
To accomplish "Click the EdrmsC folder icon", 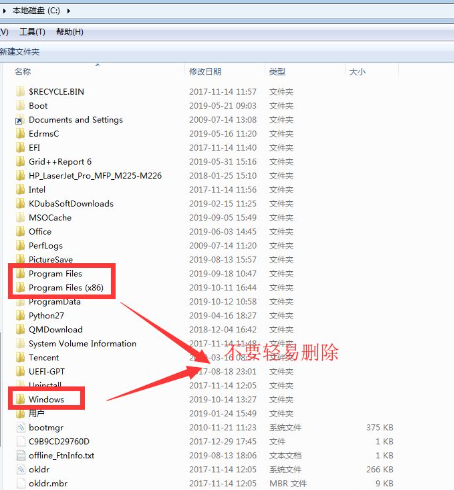I will 20,133.
